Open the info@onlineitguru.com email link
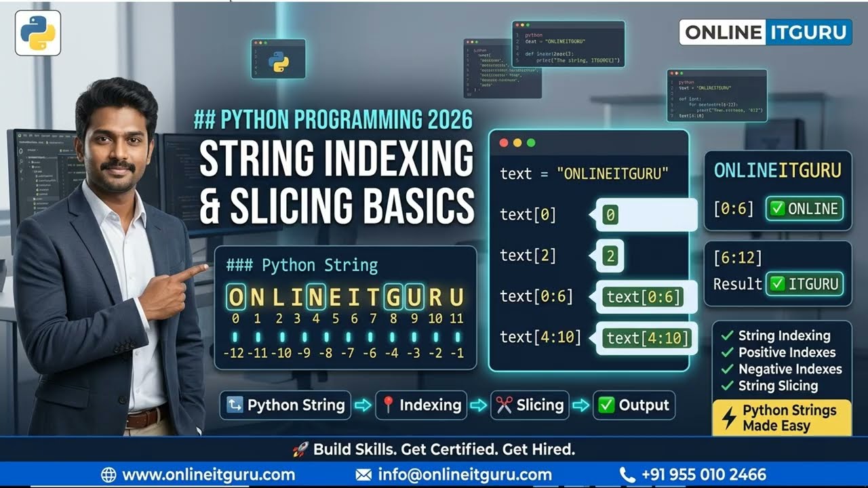Viewport: 868px width, 488px height. (x=465, y=474)
